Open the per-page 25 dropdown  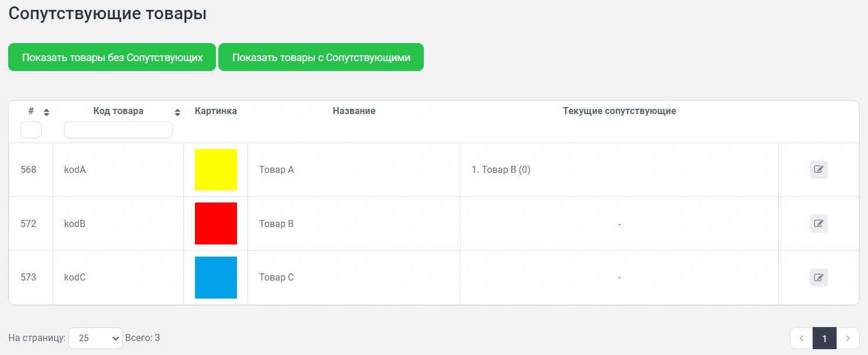(x=95, y=338)
